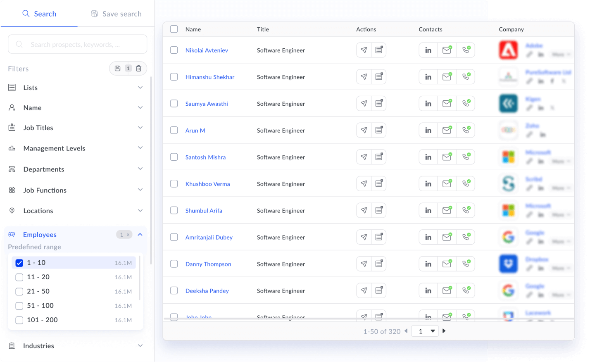The width and height of the screenshot is (590, 364).
Task: Click Adobe company logo
Action: [x=508, y=50]
